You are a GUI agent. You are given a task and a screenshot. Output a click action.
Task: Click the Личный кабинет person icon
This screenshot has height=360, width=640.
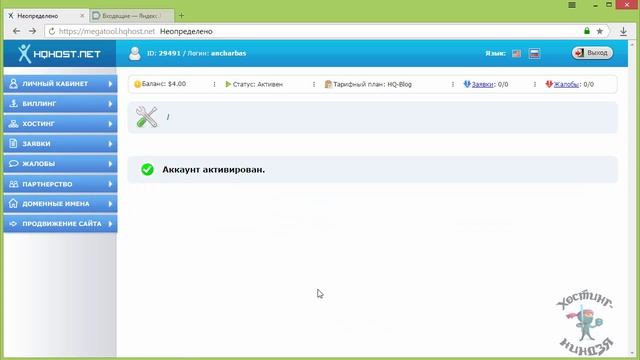point(13,84)
